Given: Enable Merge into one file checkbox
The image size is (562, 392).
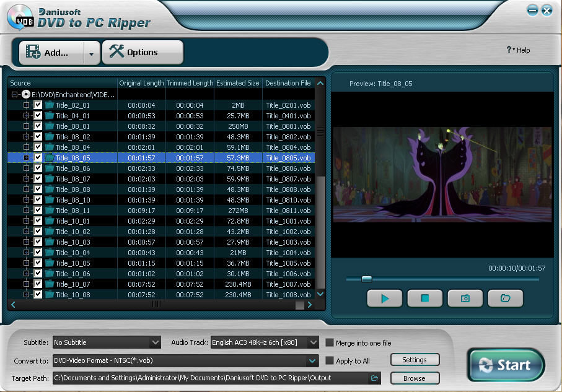Looking at the screenshot, I should point(330,342).
